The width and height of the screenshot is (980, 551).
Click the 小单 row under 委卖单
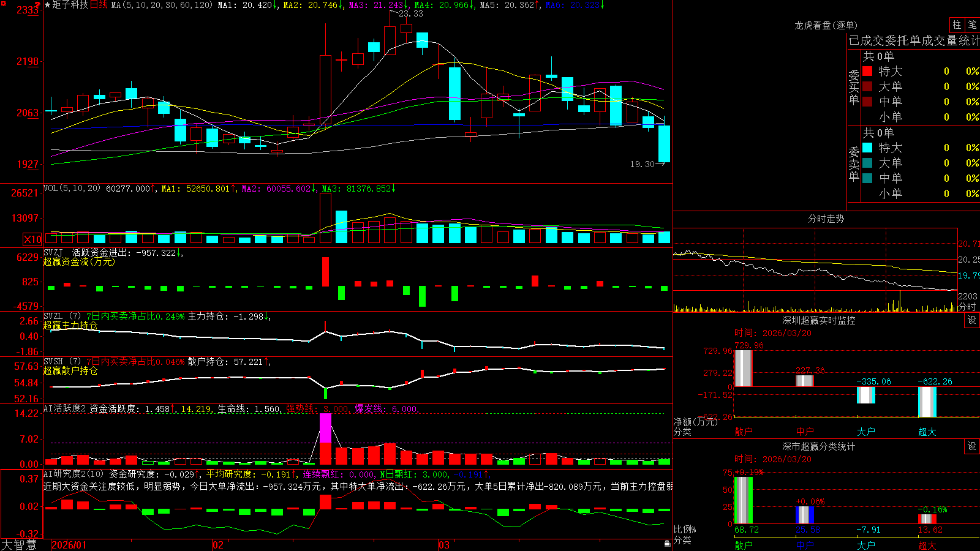[x=921, y=193]
